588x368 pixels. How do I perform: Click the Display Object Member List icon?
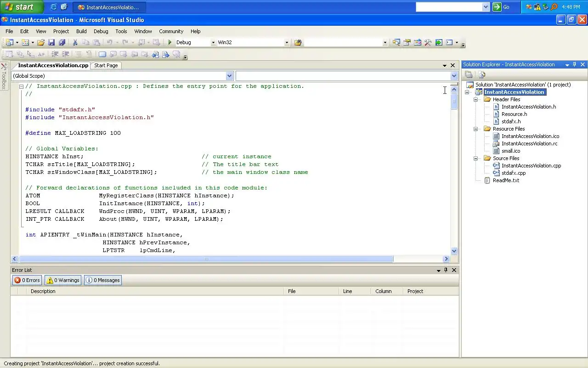coord(9,54)
